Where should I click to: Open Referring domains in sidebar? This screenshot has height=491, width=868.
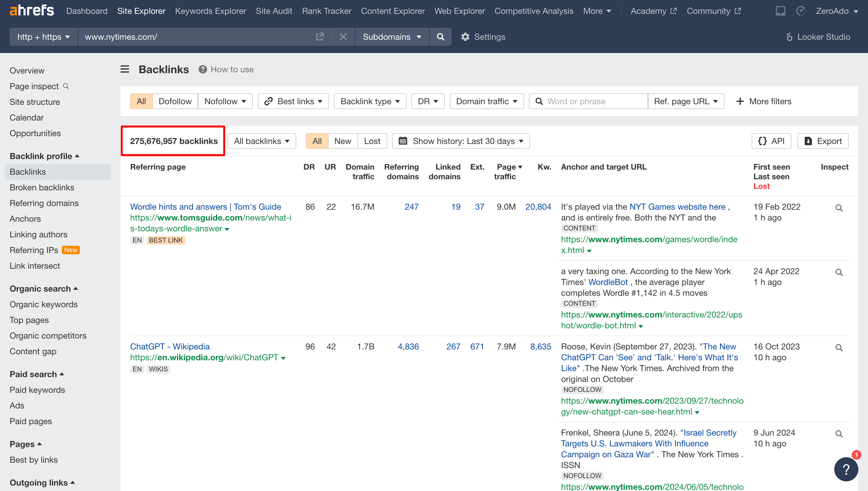click(x=44, y=203)
